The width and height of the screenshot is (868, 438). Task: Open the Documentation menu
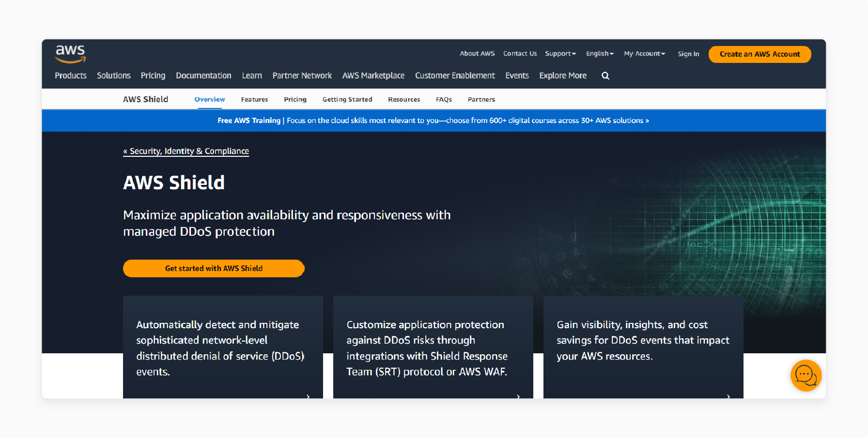coord(203,76)
